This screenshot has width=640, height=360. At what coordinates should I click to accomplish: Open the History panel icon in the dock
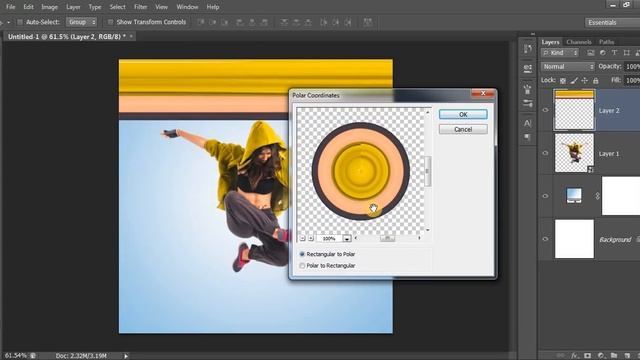[x=527, y=49]
